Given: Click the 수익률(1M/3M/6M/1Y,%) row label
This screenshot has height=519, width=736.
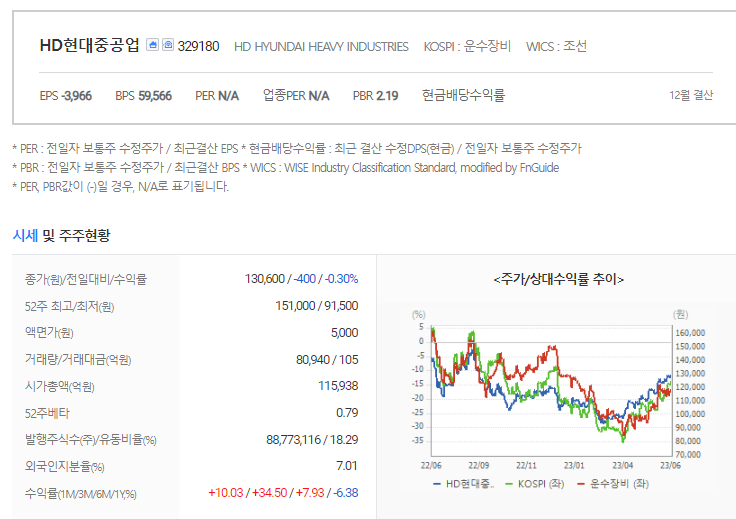Looking at the screenshot, I should (x=81, y=494).
